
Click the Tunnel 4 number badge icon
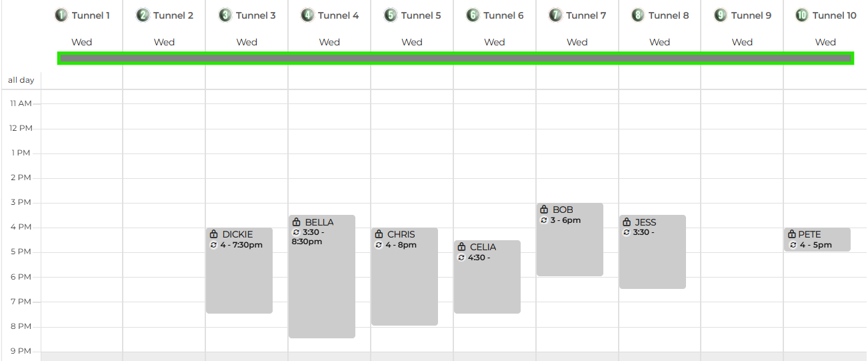click(x=307, y=15)
